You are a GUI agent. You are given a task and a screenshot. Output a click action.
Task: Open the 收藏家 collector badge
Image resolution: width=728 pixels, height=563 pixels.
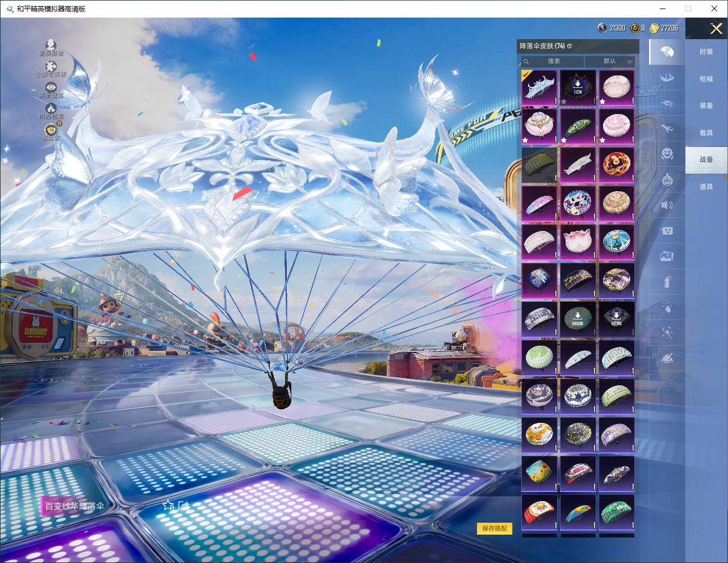point(51,130)
